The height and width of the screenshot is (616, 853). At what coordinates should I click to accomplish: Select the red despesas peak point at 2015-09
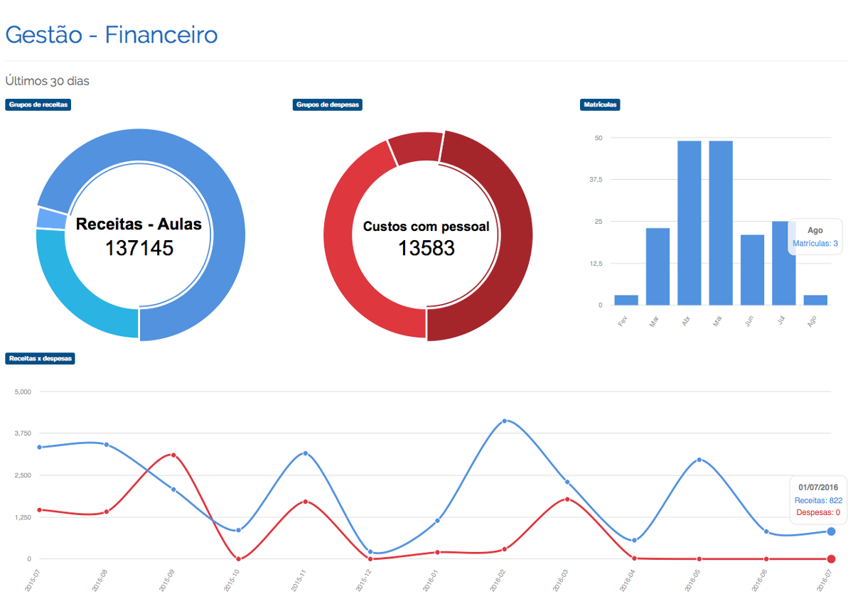tap(173, 455)
